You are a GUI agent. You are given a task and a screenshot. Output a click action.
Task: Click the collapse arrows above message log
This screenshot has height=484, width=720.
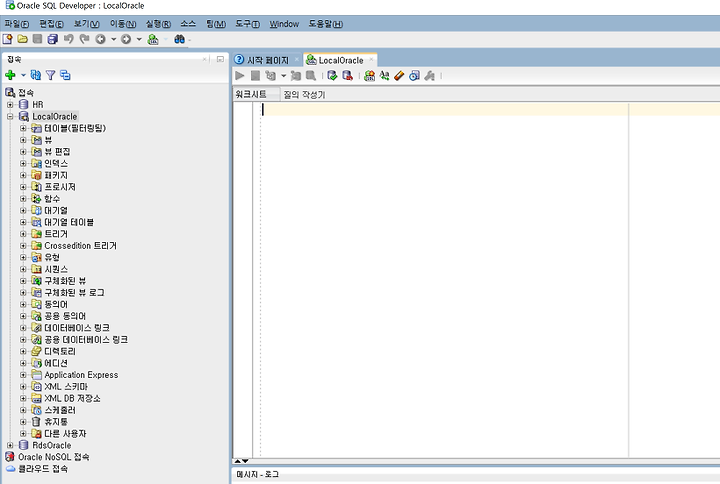pos(241,461)
